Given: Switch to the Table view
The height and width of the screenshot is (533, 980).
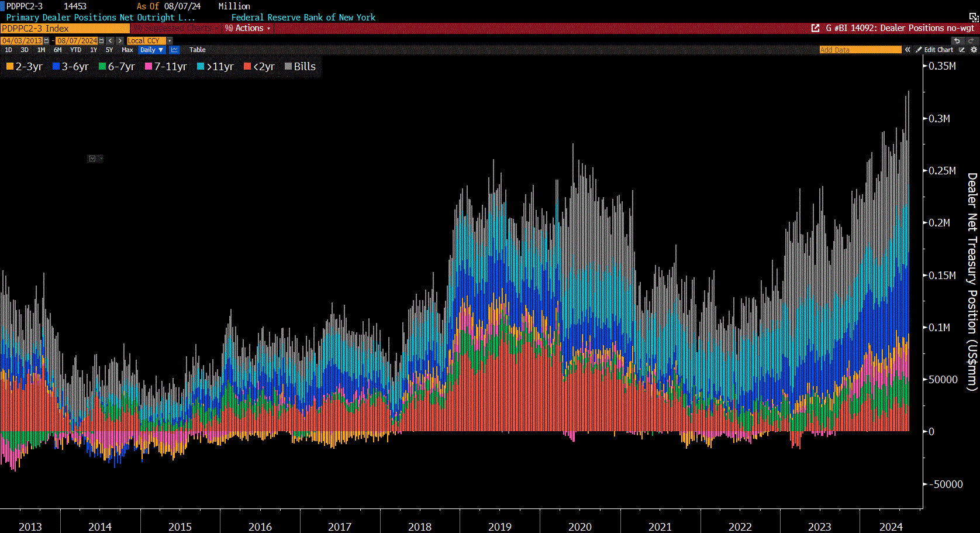Looking at the screenshot, I should pyautogui.click(x=197, y=49).
